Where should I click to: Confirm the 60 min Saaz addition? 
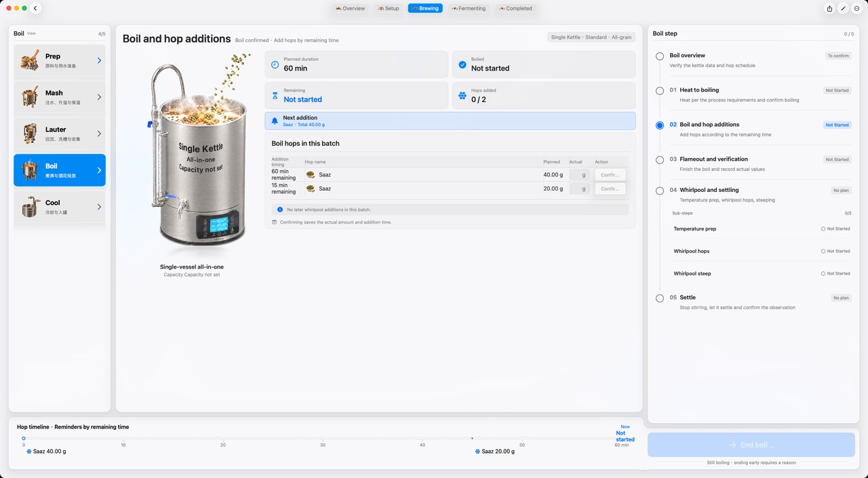pyautogui.click(x=610, y=174)
